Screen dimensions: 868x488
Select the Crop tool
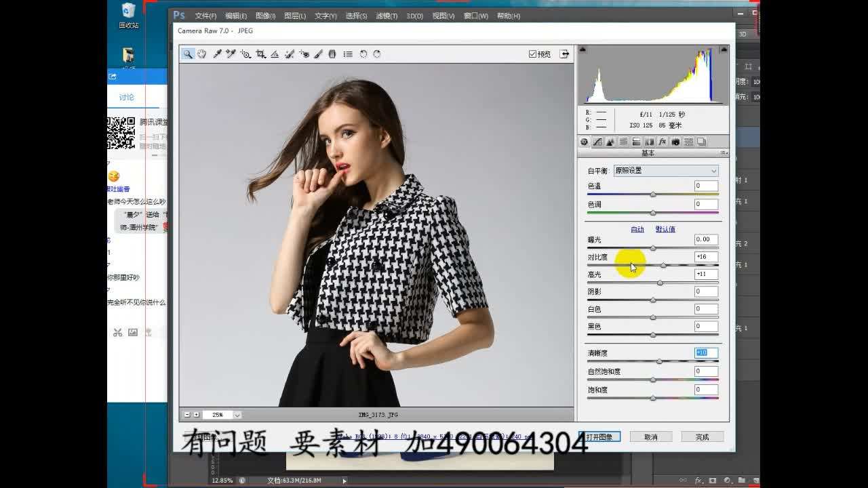[260, 54]
